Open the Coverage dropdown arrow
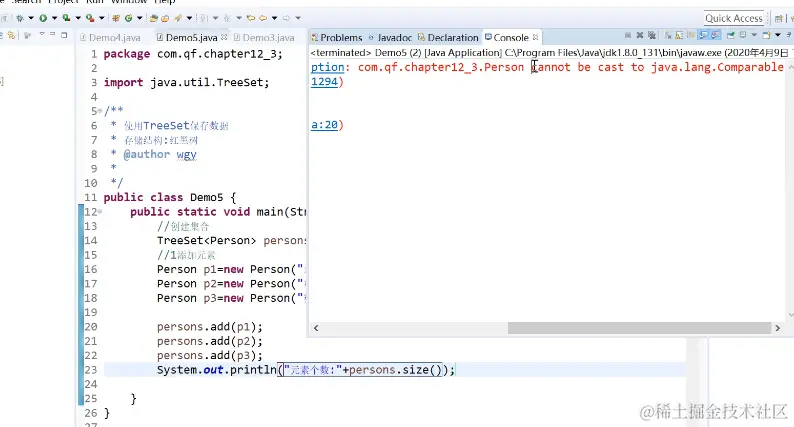The image size is (794, 427). coord(78,18)
